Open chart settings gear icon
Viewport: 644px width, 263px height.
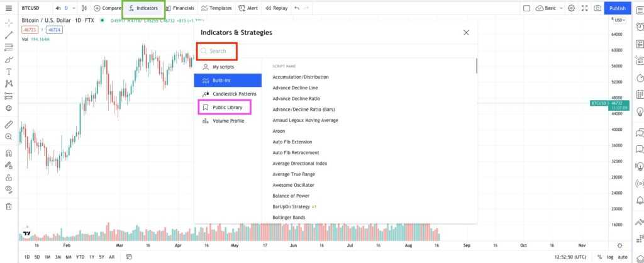(x=571, y=8)
